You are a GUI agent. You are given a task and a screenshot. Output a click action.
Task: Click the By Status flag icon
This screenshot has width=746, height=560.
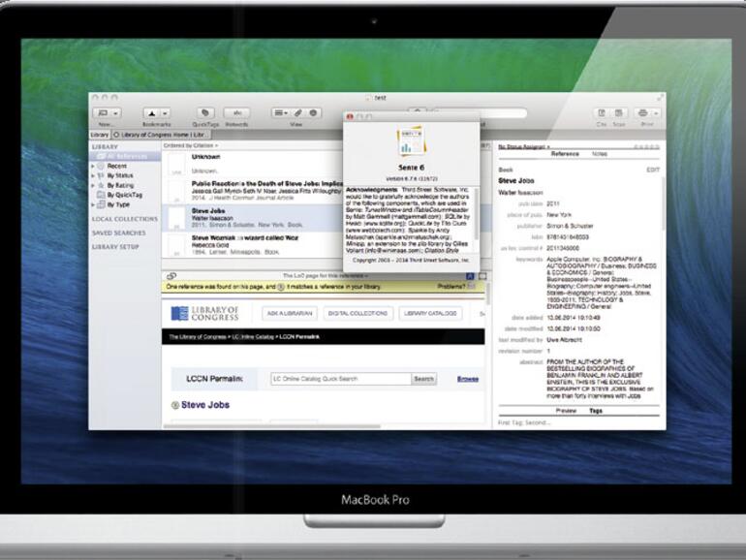(101, 175)
